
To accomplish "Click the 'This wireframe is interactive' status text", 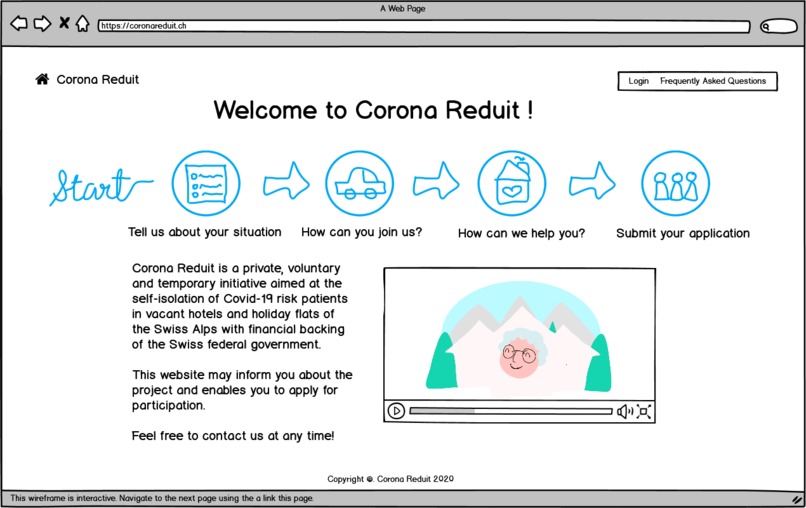I will tap(162, 498).
